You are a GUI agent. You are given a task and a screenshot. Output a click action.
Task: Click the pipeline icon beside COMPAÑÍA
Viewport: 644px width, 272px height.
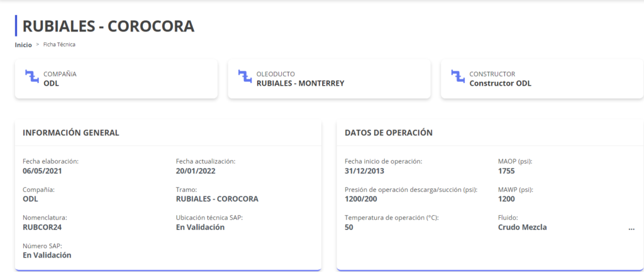pos(31,76)
